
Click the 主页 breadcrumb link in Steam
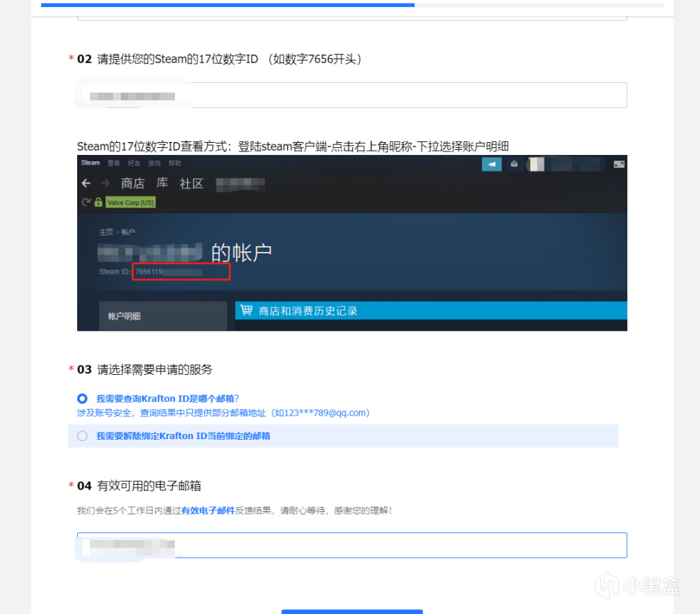105,232
